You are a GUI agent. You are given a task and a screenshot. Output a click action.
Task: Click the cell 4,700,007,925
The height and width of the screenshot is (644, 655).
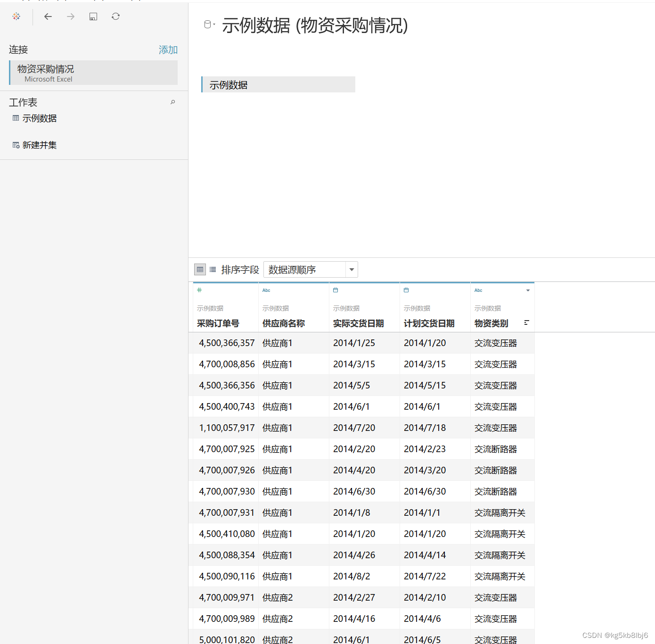[x=227, y=449]
